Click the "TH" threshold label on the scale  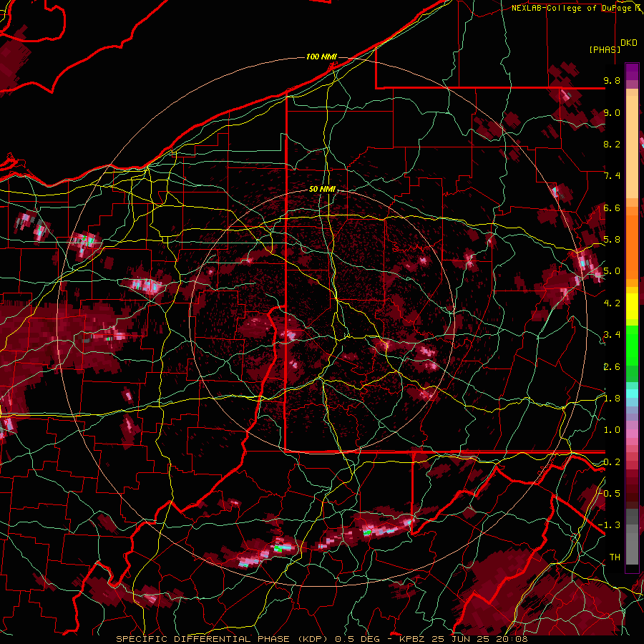[x=615, y=557]
